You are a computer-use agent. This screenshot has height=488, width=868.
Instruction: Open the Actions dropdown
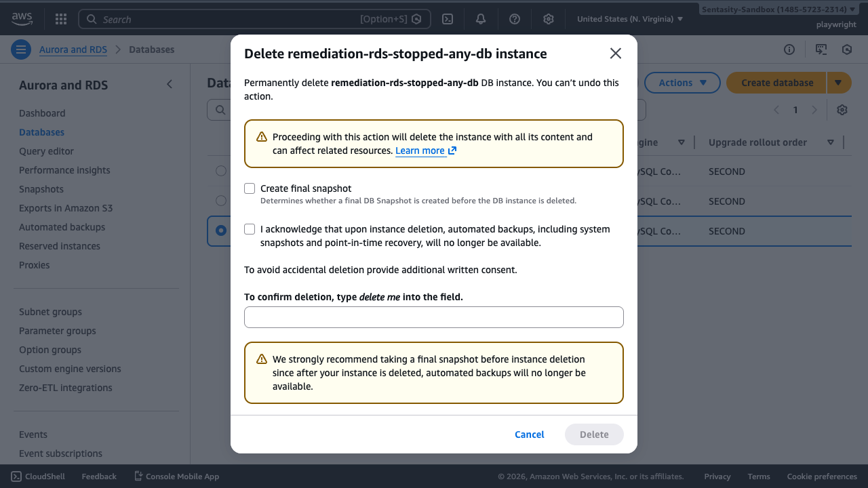click(x=682, y=82)
